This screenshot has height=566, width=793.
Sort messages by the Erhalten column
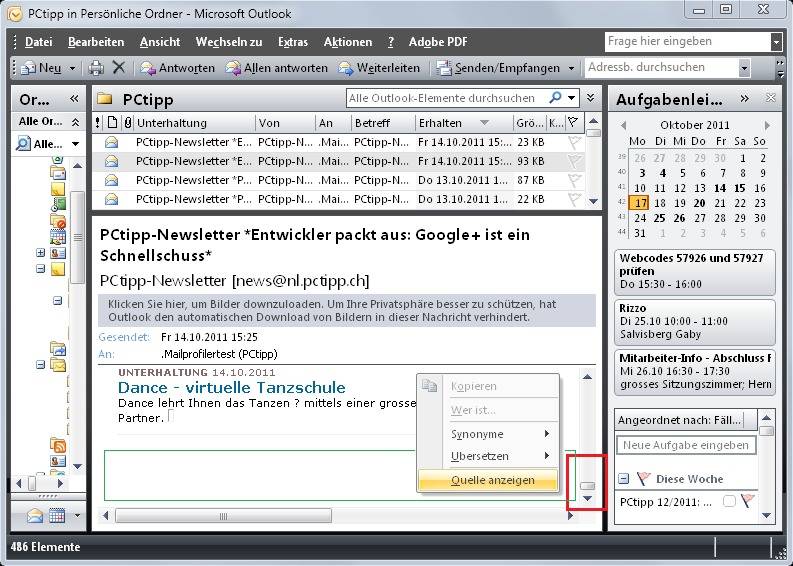pyautogui.click(x=464, y=123)
